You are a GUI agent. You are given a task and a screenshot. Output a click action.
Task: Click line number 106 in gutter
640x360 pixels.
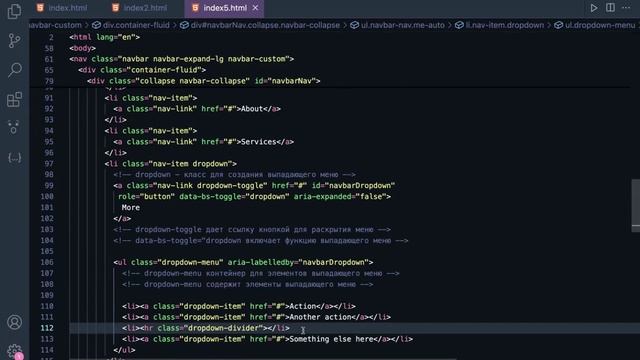(47, 262)
